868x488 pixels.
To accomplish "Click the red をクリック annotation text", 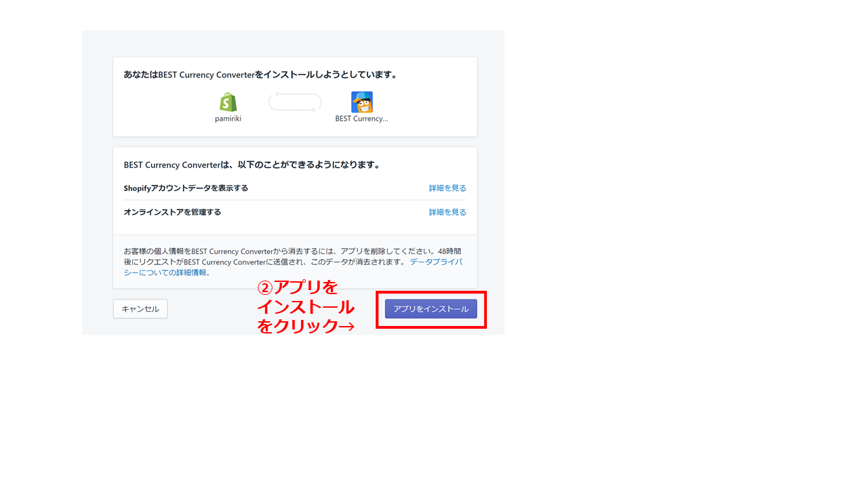I will (x=297, y=326).
